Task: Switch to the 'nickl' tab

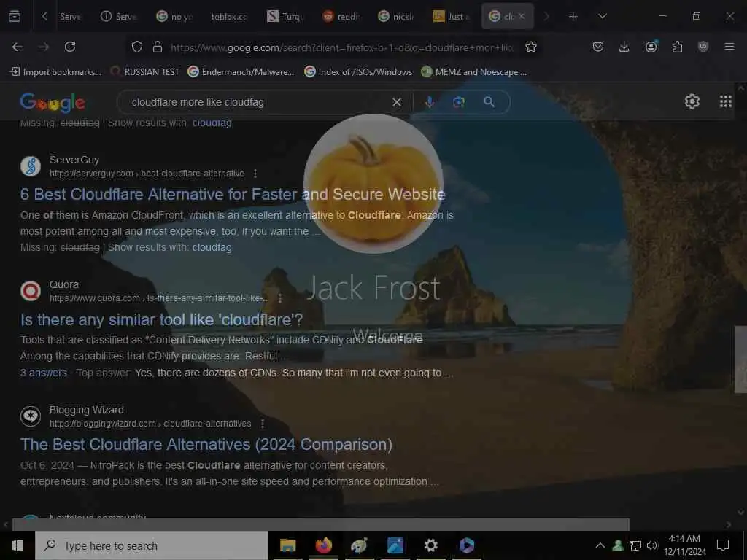Action: [397, 17]
